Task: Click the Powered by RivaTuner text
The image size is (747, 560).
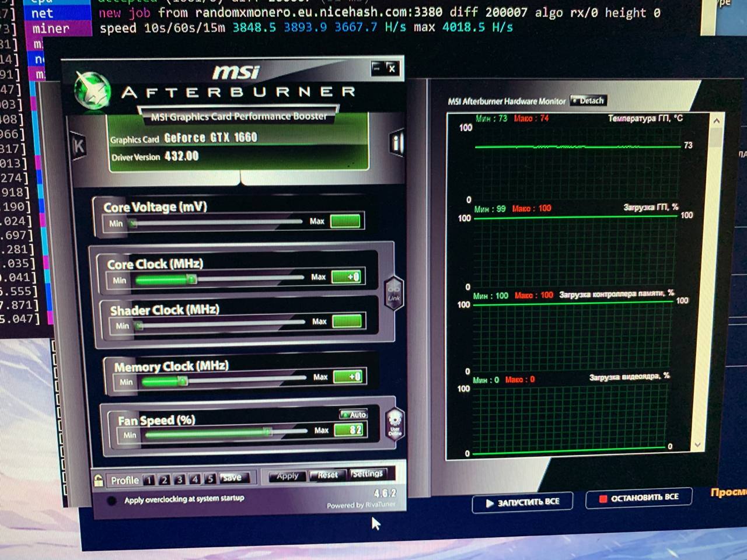Action: (x=361, y=505)
